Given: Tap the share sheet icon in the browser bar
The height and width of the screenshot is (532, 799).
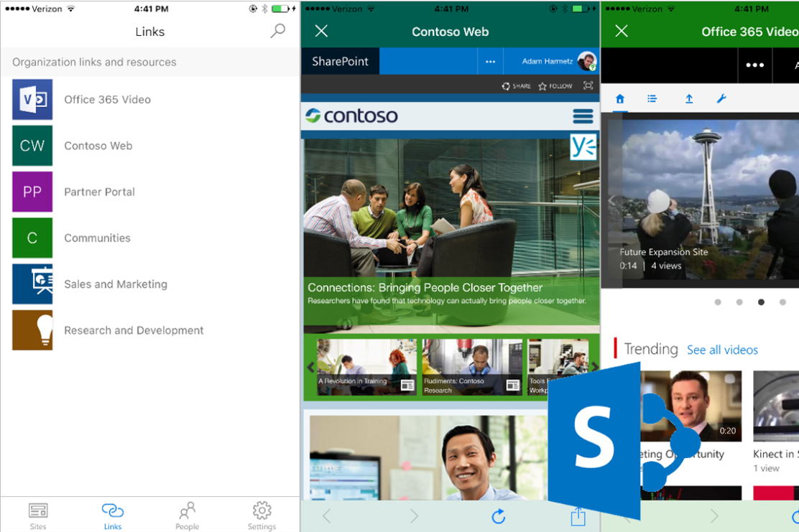Looking at the screenshot, I should click(x=578, y=516).
